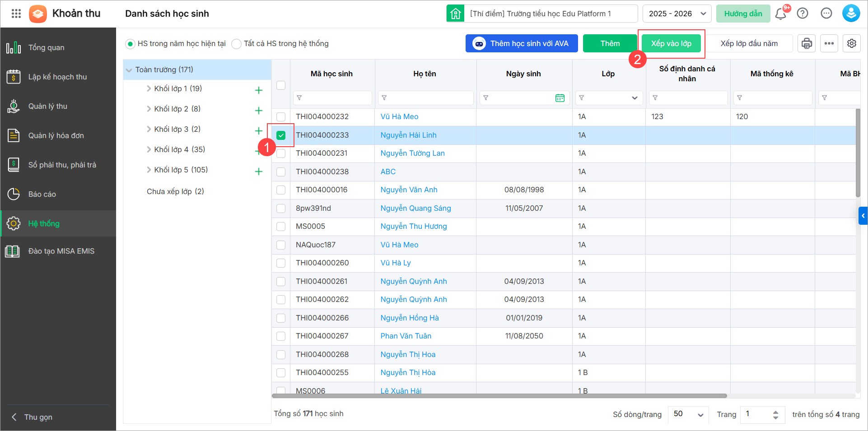Open the calendar icon in Ngày sinh filter
This screenshot has width=868, height=431.
coord(560,98)
